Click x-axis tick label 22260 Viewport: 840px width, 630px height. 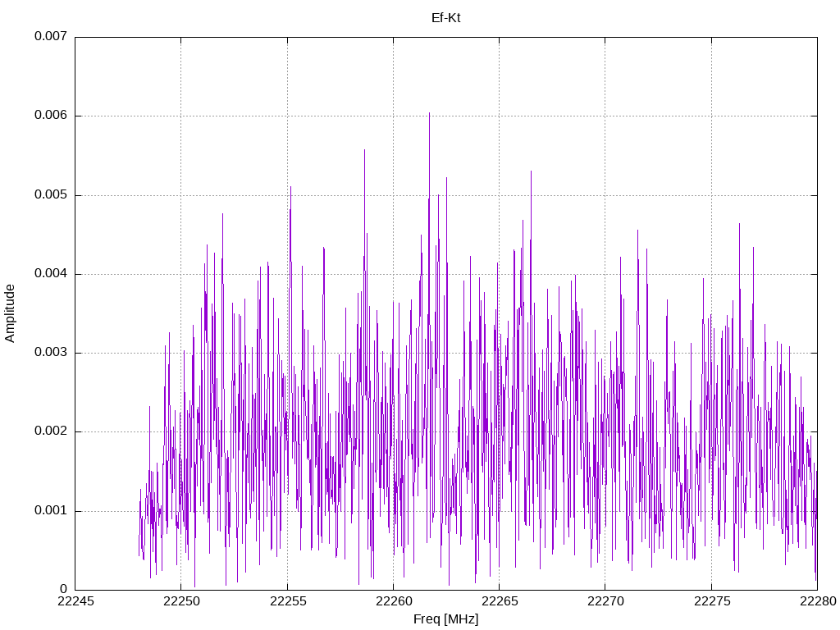pos(393,601)
